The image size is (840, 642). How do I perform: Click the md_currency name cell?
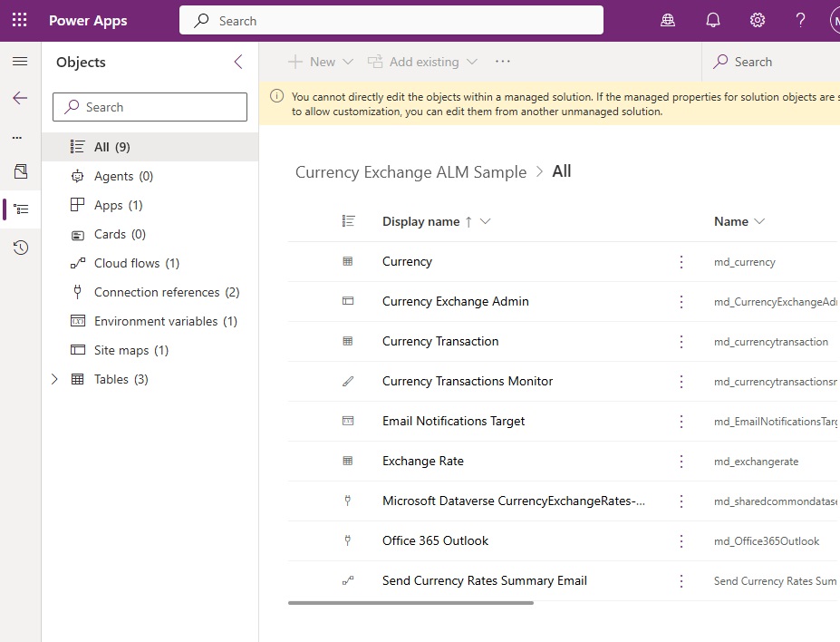745,262
